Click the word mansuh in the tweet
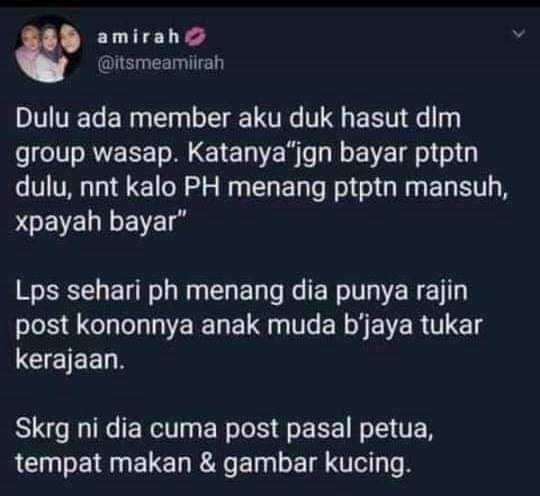The height and width of the screenshot is (496, 540). 456,188
